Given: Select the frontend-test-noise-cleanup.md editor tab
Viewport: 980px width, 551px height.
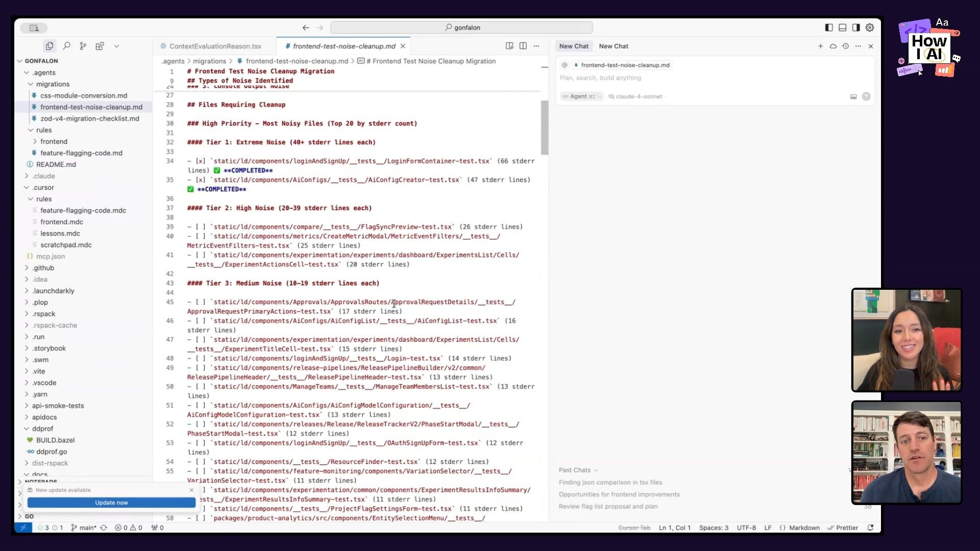Looking at the screenshot, I should click(x=344, y=46).
